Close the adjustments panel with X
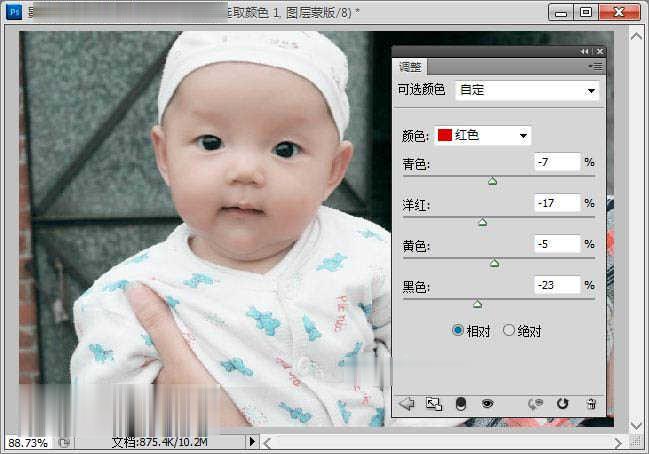 (x=599, y=51)
